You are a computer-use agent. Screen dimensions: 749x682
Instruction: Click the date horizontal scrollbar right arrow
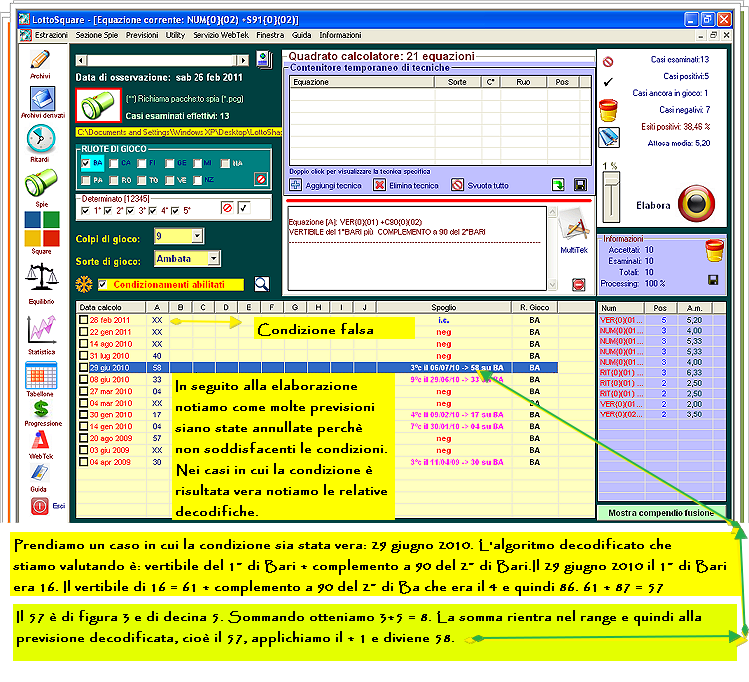(243, 60)
